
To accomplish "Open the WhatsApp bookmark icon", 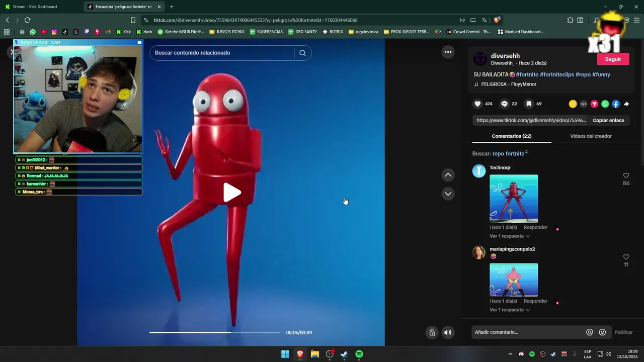I will click(33, 32).
